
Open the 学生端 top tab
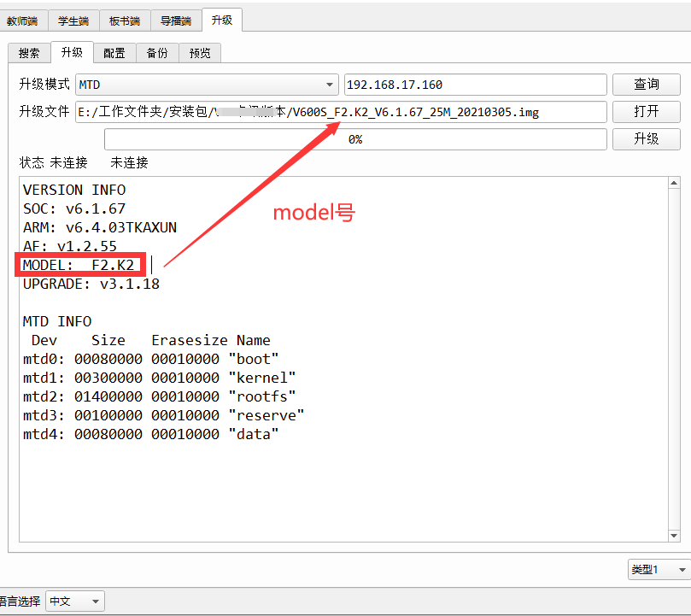pos(74,21)
